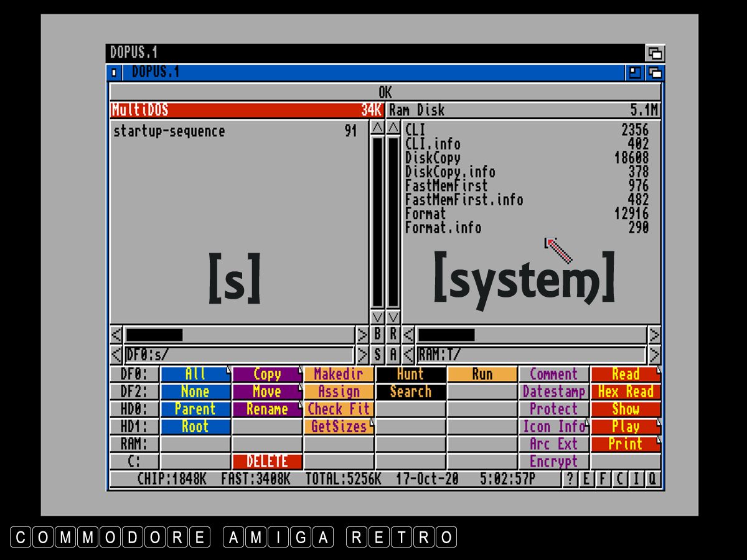747x560 pixels.
Task: Click the 'F' button in the status bar
Action: [x=603, y=479]
